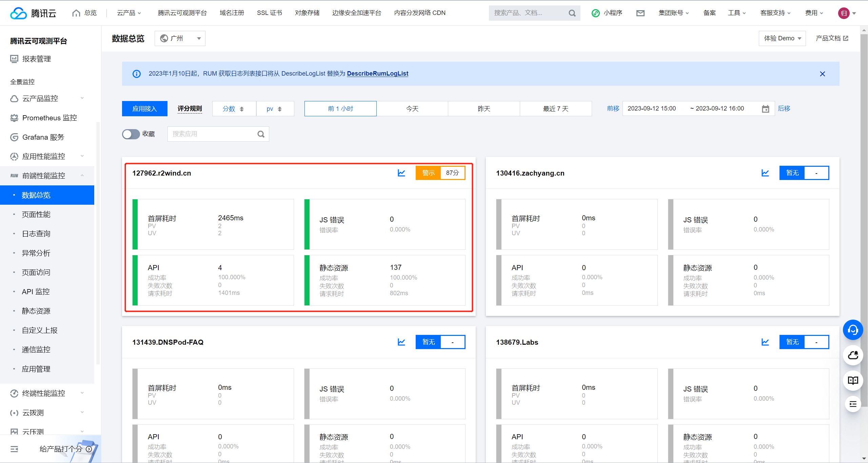The height and width of the screenshot is (463, 868).
Task: Open the 首屏耗时 card of 127962.r2wind.cn
Action: pyautogui.click(x=213, y=224)
